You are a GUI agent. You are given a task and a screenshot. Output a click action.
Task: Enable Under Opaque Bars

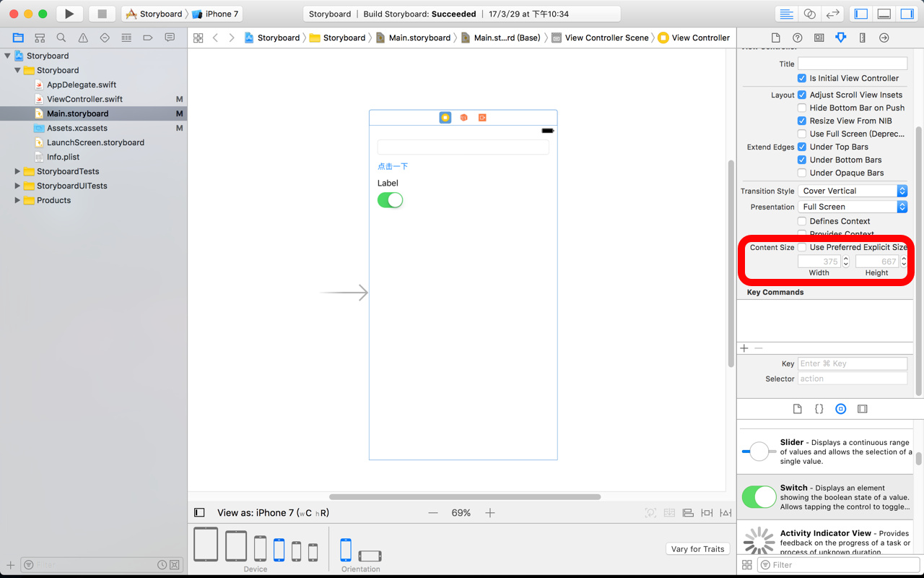pos(802,173)
